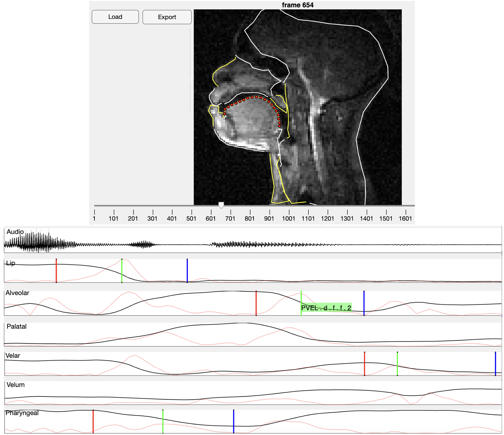Image resolution: width=504 pixels, height=435 pixels.
Task: Click the Pharyngeal track label
Action: 22,413
